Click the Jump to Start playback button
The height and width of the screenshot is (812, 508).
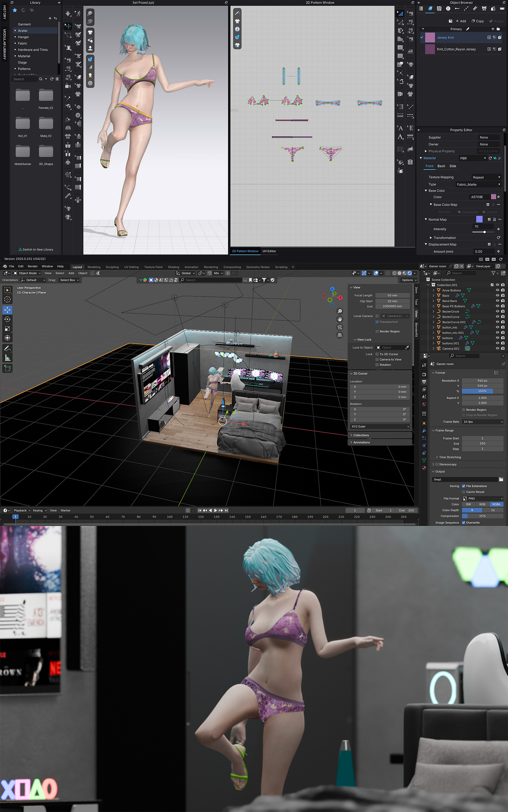click(200, 510)
